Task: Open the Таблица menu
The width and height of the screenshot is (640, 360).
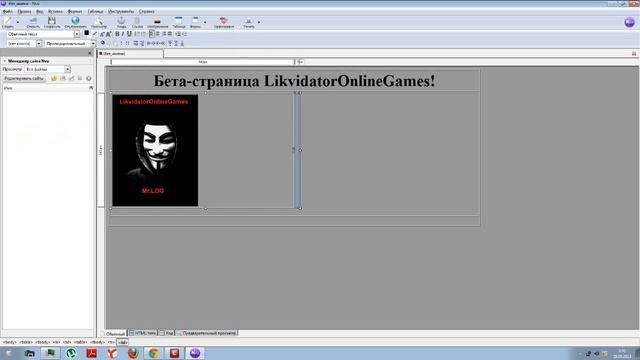Action: [x=95, y=11]
